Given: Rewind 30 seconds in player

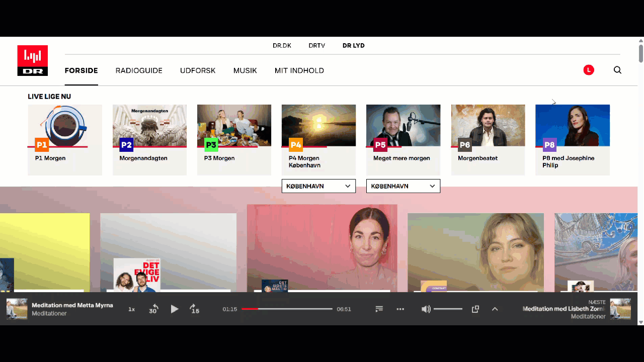Looking at the screenshot, I should [x=153, y=309].
